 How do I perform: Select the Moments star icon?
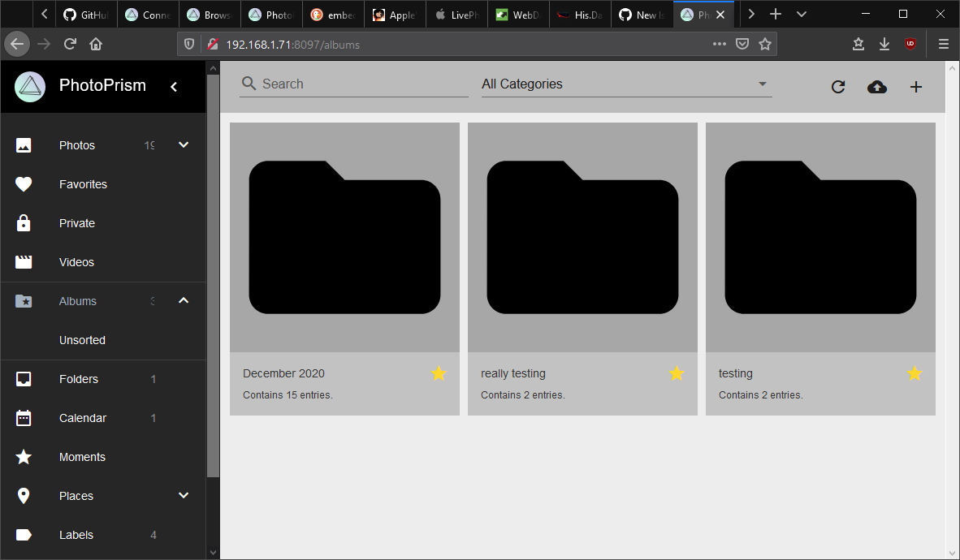[24, 457]
